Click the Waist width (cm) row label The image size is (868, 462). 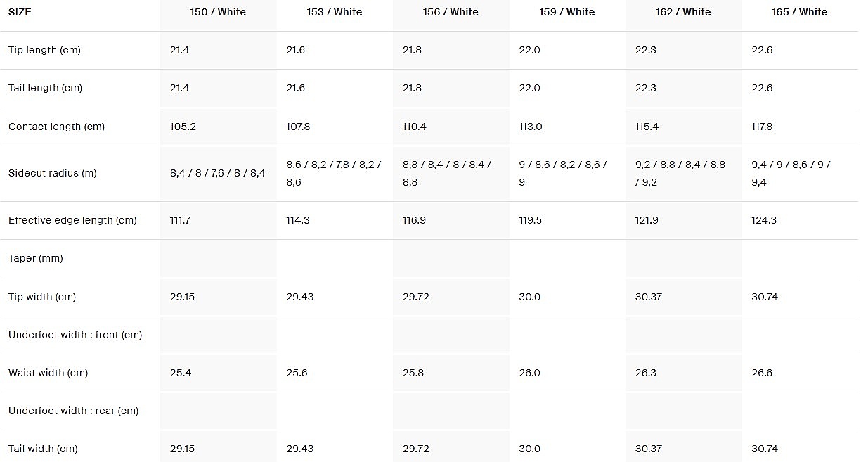[x=48, y=373]
